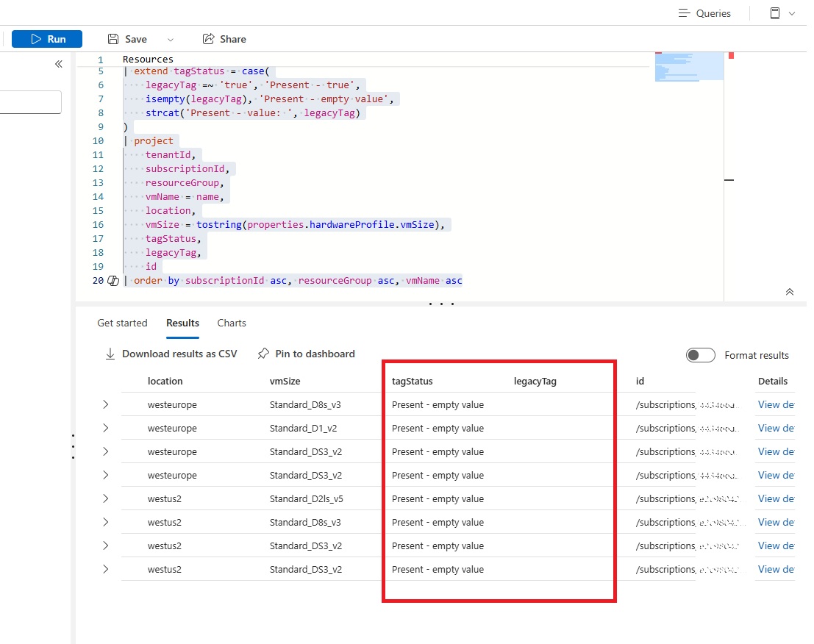814x644 pixels.
Task: Sort by location column header
Action: [x=165, y=381]
